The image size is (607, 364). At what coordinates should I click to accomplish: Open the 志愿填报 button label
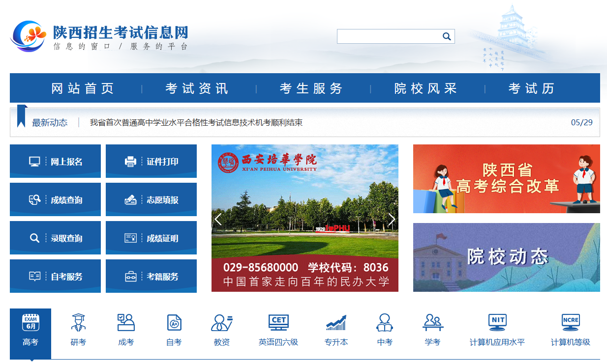162,200
